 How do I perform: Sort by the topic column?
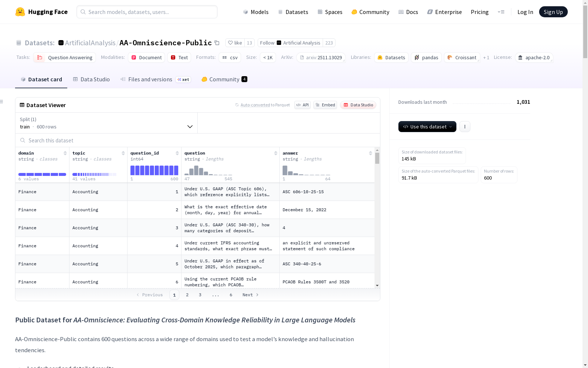click(x=123, y=153)
